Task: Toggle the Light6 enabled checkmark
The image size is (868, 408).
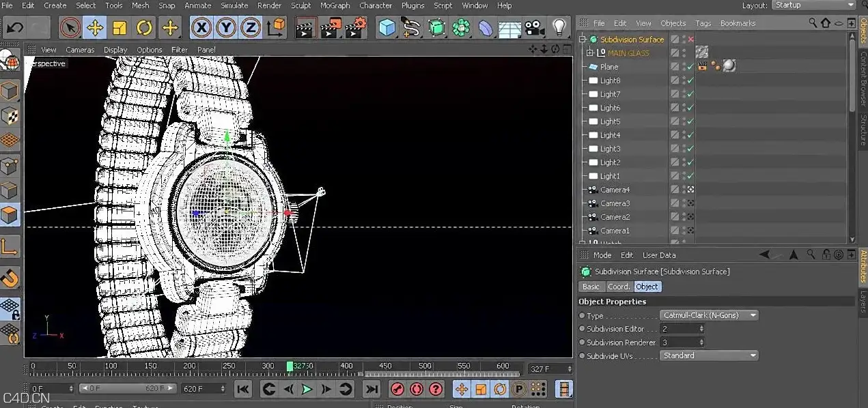Action: pyautogui.click(x=690, y=108)
